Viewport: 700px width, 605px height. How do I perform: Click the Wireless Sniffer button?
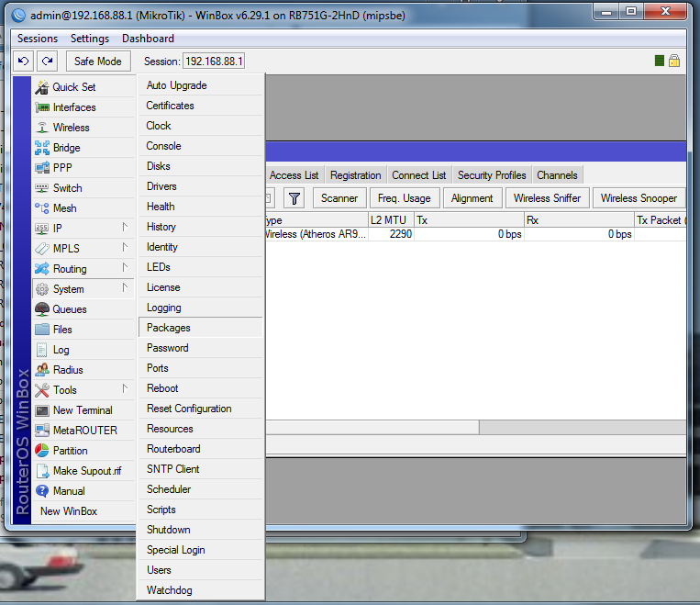(x=548, y=198)
